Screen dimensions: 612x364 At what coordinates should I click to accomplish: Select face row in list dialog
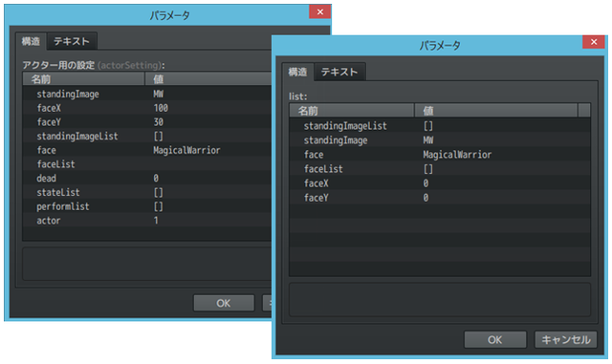click(440, 155)
